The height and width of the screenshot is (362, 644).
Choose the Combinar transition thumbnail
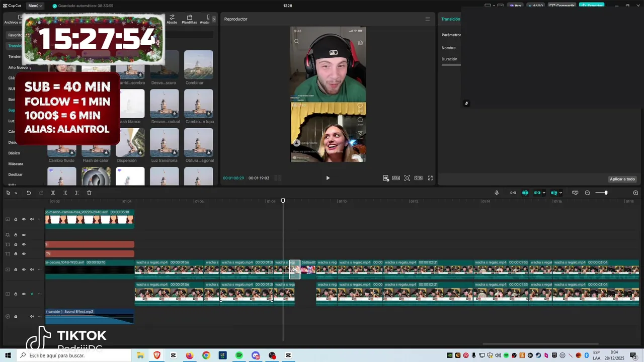(199, 64)
